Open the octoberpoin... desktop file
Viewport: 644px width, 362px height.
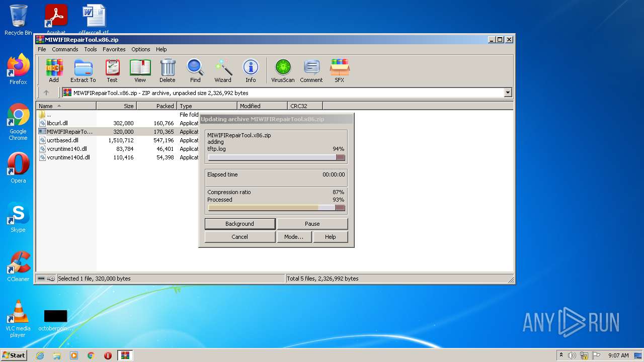pyautogui.click(x=55, y=320)
